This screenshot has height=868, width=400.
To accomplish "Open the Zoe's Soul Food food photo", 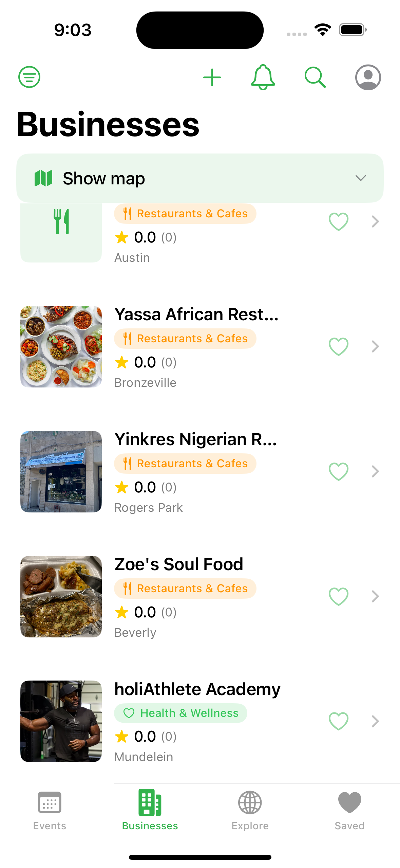I will tap(61, 597).
